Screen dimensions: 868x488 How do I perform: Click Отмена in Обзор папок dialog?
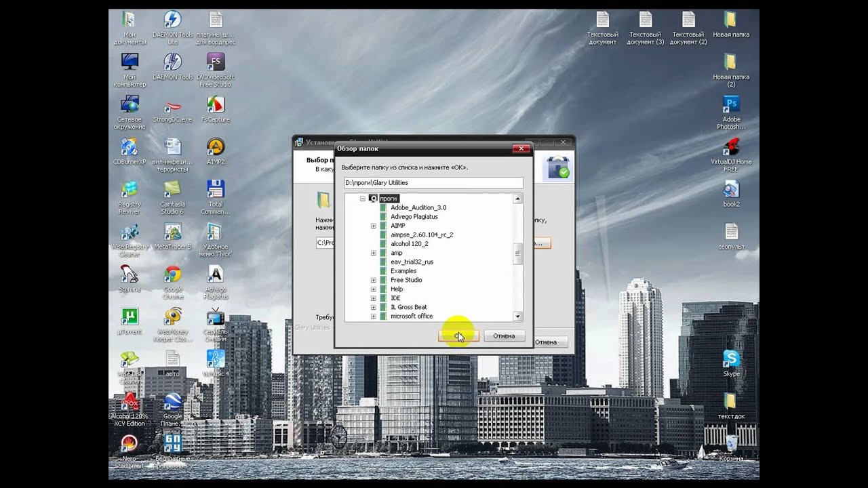tap(505, 335)
